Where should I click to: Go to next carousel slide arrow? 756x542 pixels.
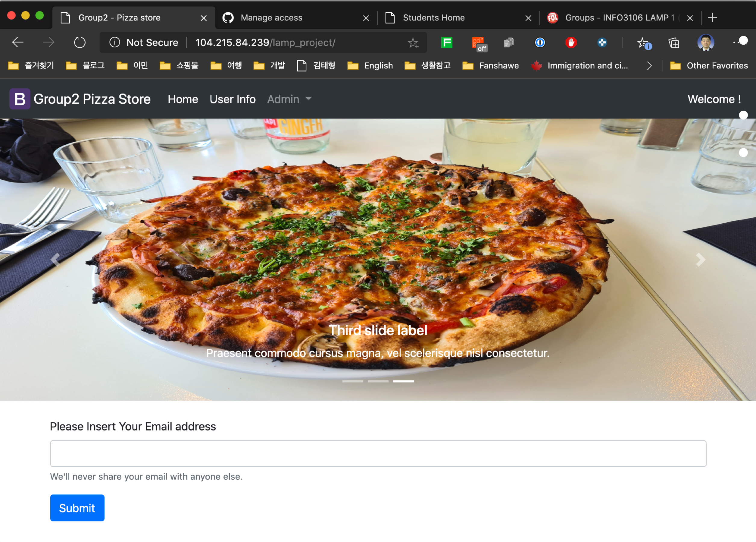tap(700, 260)
